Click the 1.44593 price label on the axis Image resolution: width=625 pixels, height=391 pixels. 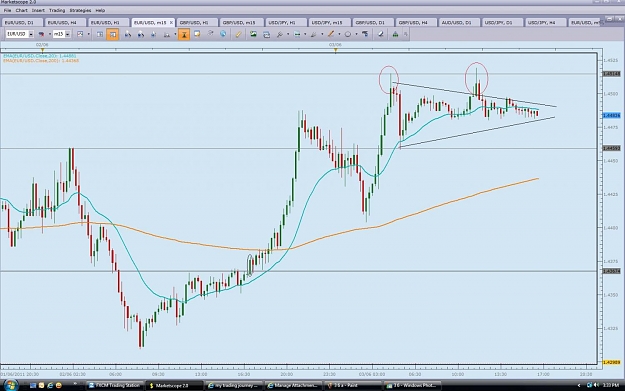(611, 148)
